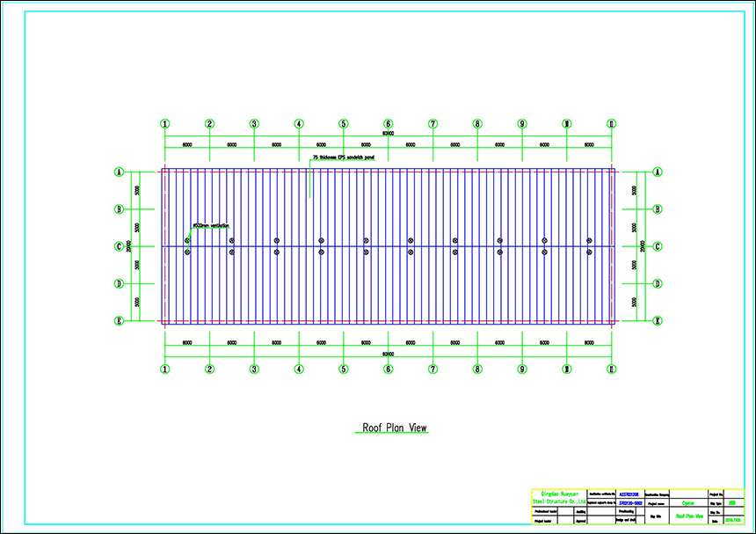Select the bottom grid bubble numbered 9

coord(522,369)
